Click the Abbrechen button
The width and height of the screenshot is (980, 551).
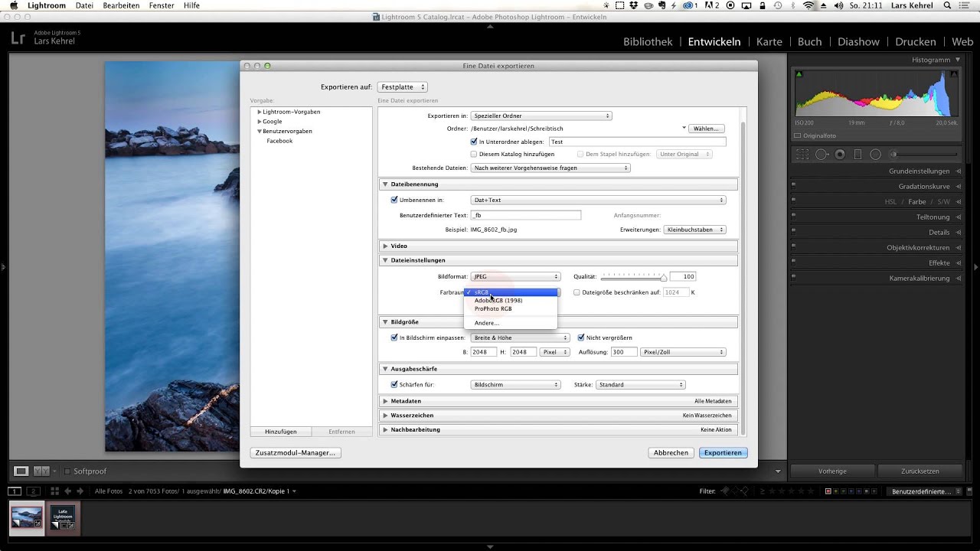671,453
